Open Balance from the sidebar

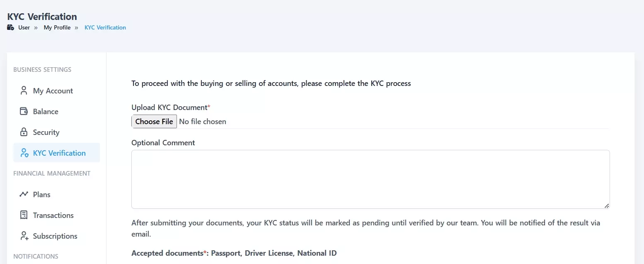click(x=46, y=111)
